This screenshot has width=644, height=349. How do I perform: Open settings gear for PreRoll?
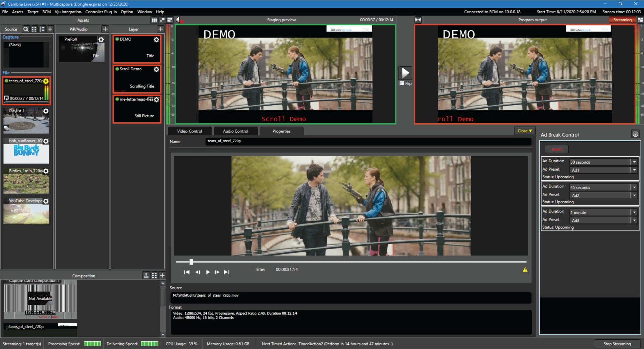click(101, 40)
